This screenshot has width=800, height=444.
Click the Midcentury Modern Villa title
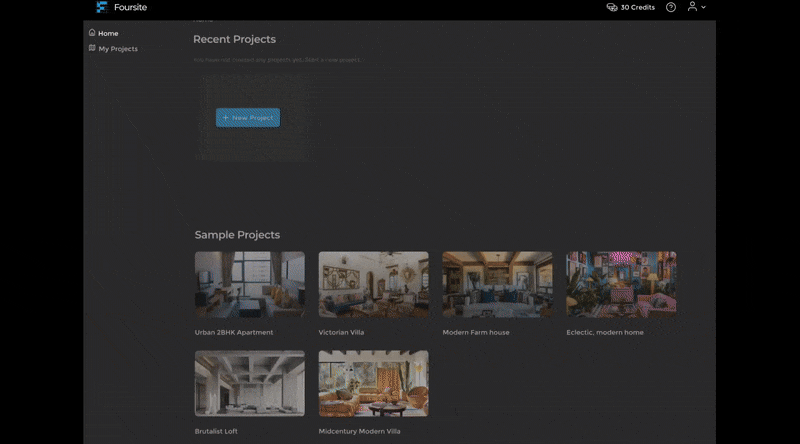point(359,431)
